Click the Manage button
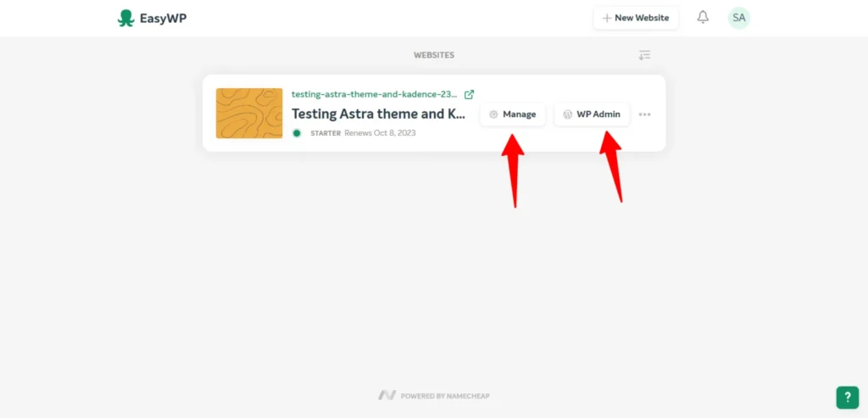Screen dimensions: 868x418 (513, 114)
